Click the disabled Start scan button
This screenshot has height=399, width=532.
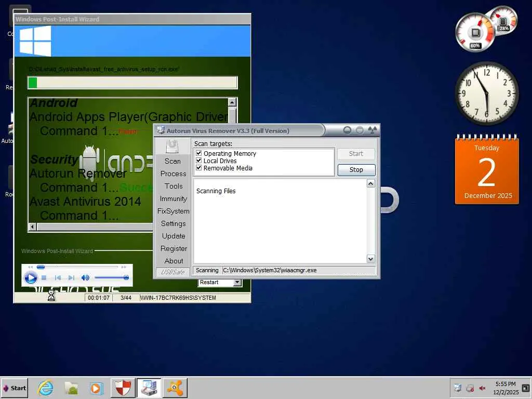(356, 154)
